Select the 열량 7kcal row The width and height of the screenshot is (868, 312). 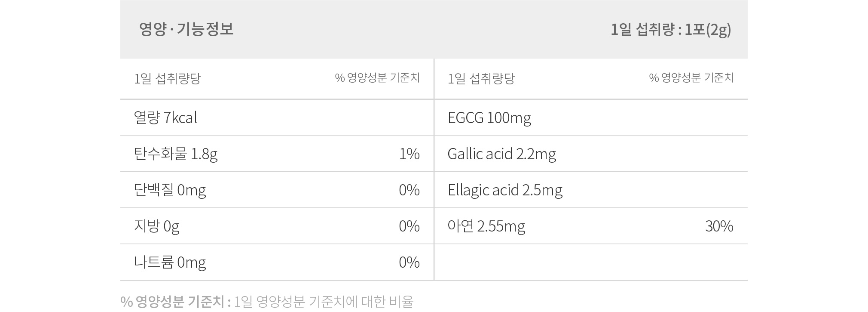click(277, 117)
